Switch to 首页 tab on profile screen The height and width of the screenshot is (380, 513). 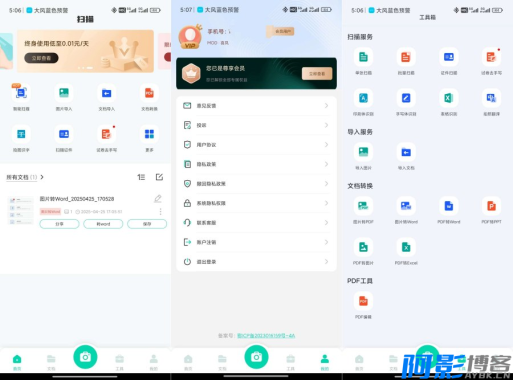click(x=188, y=362)
